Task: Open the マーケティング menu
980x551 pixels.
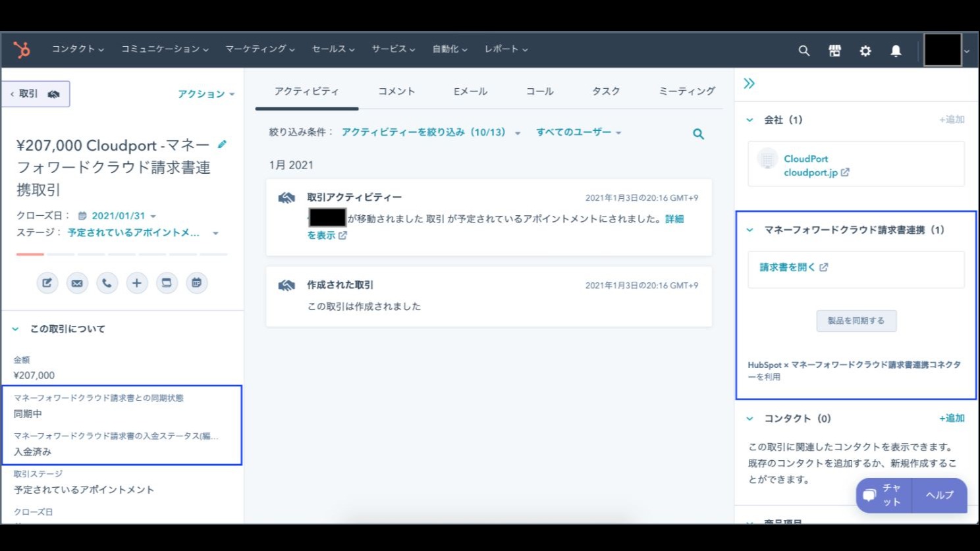Action: pyautogui.click(x=259, y=49)
